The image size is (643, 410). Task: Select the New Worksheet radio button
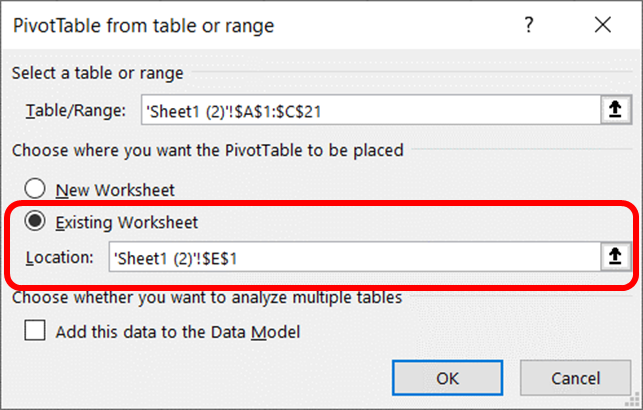coord(36,188)
